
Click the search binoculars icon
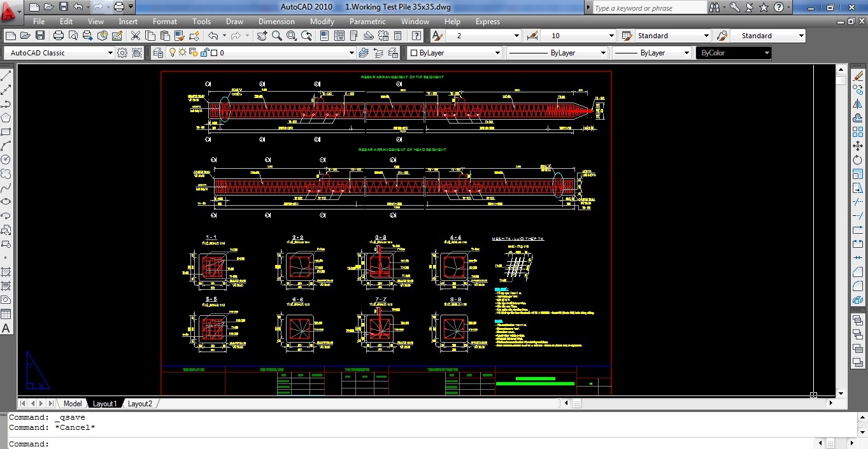(714, 8)
